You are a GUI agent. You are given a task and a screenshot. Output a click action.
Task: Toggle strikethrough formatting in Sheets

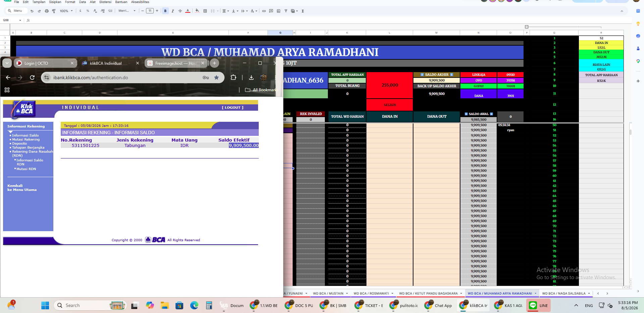(180, 11)
